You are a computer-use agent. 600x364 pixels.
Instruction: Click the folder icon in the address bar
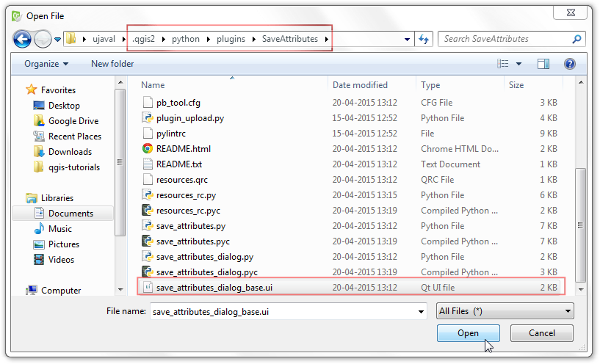point(71,39)
